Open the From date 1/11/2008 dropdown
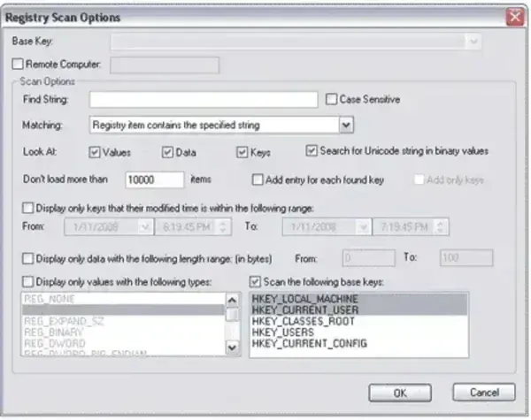The height and width of the screenshot is (420, 531). coord(145,226)
